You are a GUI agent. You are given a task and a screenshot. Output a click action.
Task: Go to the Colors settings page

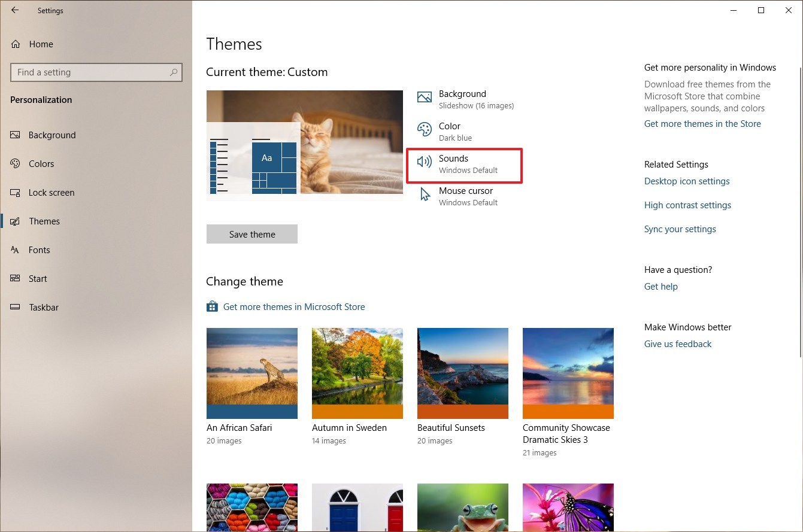41,163
